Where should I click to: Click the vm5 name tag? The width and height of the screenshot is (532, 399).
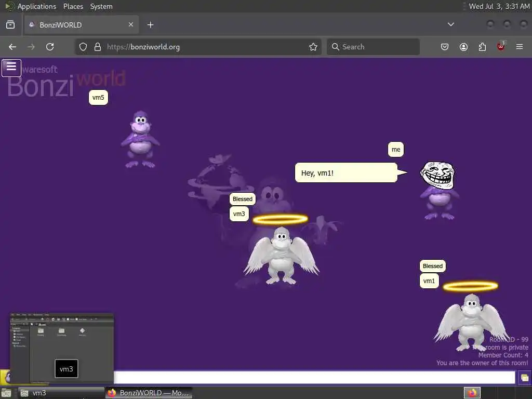coord(98,98)
